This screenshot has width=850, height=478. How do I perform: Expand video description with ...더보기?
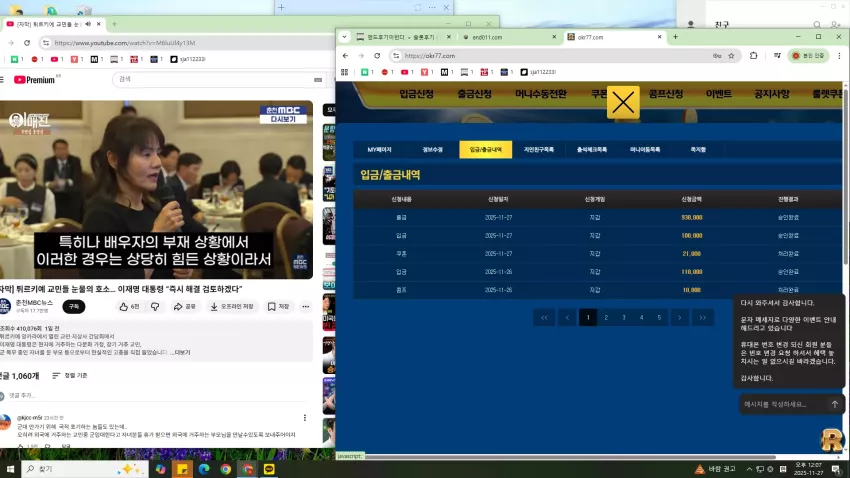coord(181,352)
